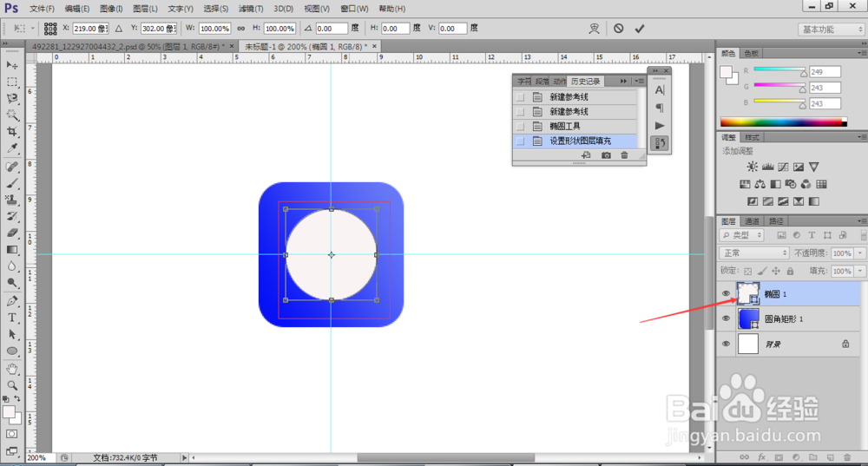Add Levels adjustment histogram icon
Viewport: 868px width, 466px height.
click(767, 167)
